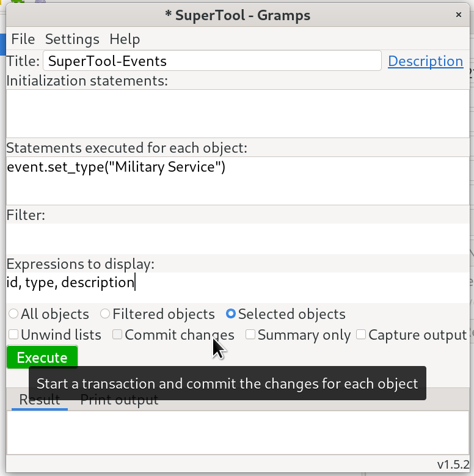Image resolution: width=474 pixels, height=476 pixels.
Task: Select the All objects radio button
Action: tap(13, 314)
